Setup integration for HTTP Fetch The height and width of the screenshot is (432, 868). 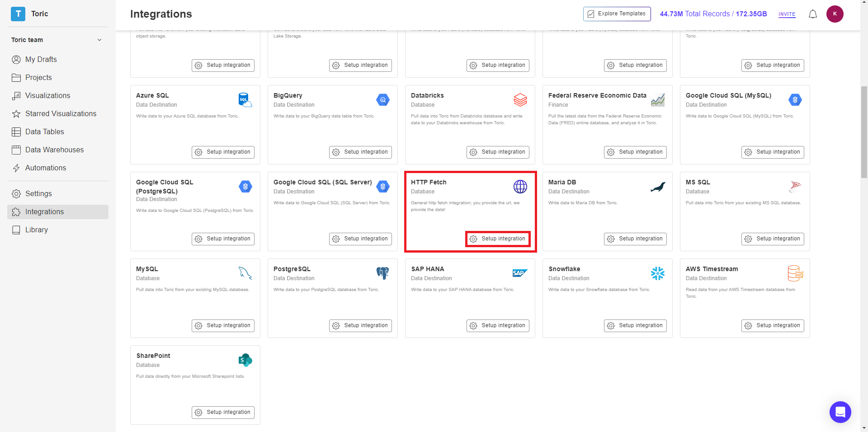click(498, 239)
